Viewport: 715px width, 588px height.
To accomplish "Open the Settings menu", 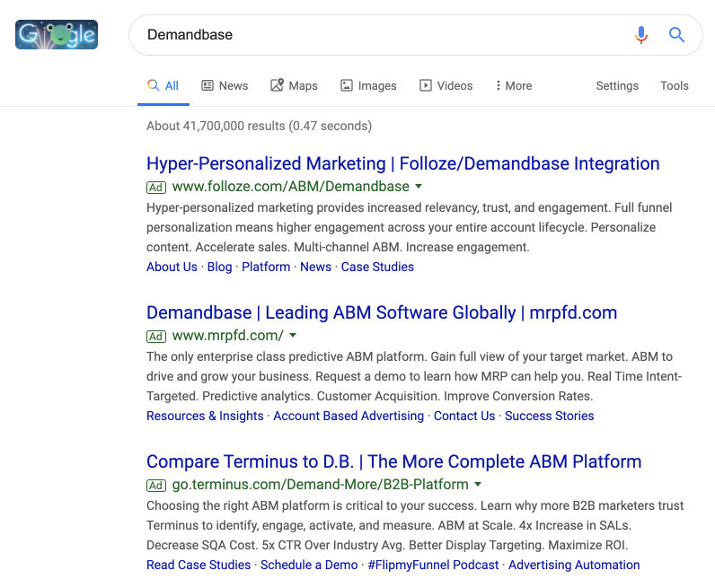I will click(617, 85).
